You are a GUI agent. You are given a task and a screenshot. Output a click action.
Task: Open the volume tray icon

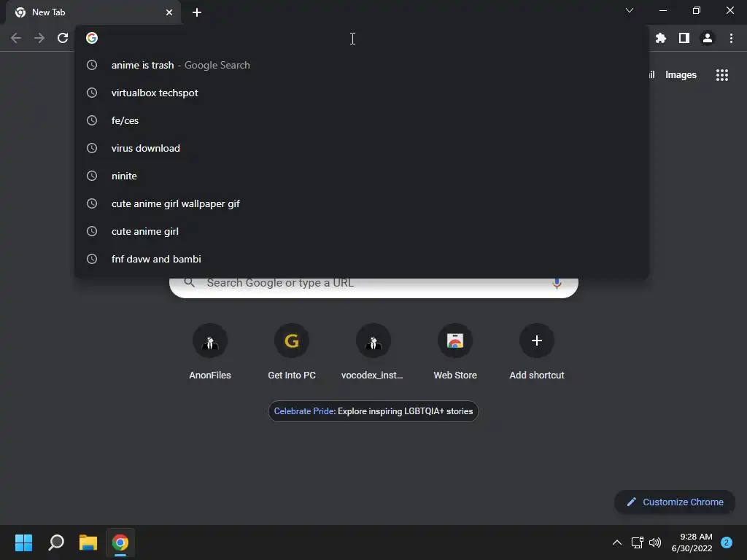pos(655,542)
